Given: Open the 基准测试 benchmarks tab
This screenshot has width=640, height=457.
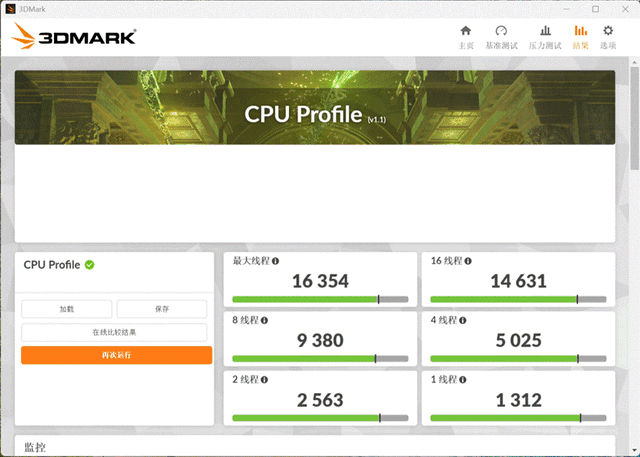Looking at the screenshot, I should point(501,38).
